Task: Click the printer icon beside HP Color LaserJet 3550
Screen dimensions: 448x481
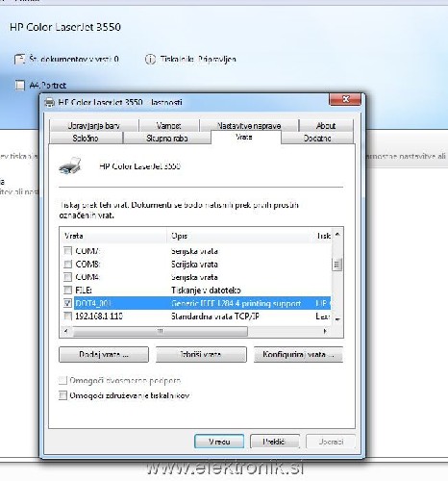Action: pos(70,165)
